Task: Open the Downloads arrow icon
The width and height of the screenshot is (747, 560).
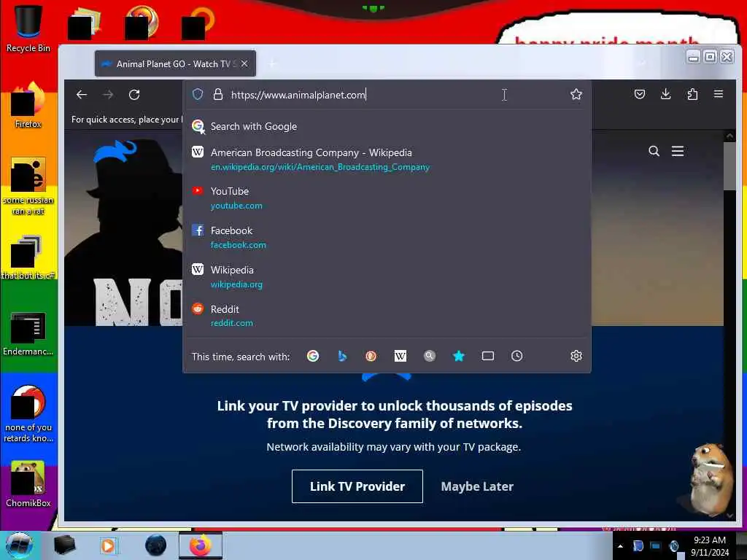Action: click(x=666, y=94)
